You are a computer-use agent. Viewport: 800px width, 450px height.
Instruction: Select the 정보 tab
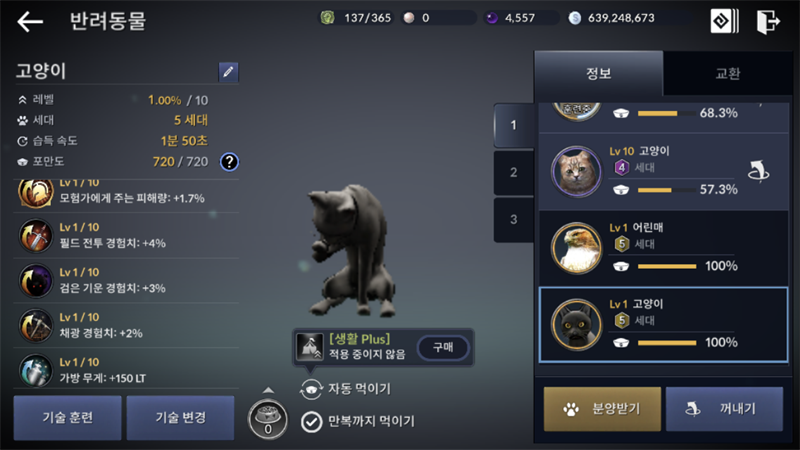(x=598, y=73)
